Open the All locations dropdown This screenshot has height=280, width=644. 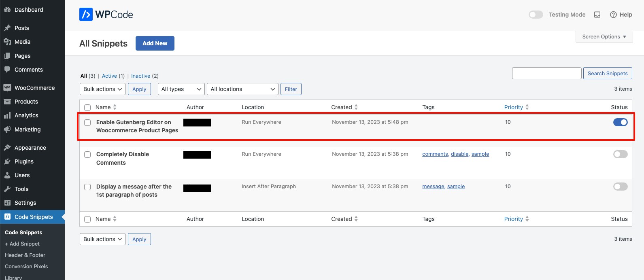point(242,89)
